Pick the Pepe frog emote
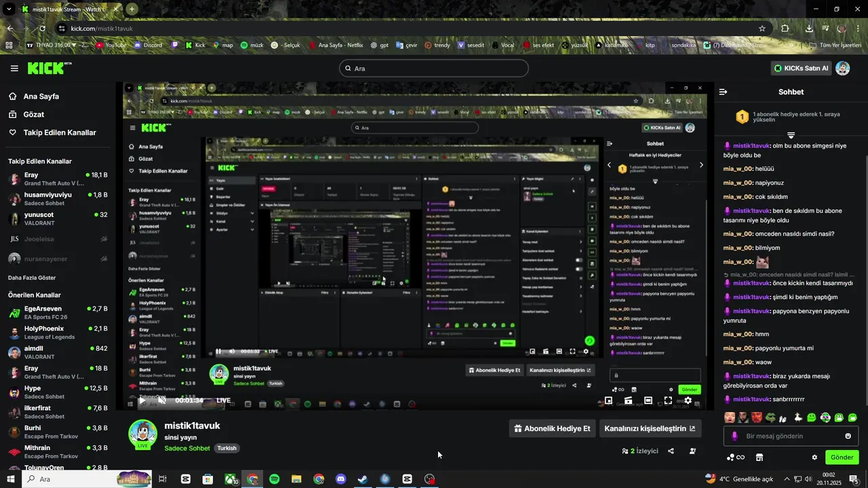The image size is (868, 488). coord(771,418)
